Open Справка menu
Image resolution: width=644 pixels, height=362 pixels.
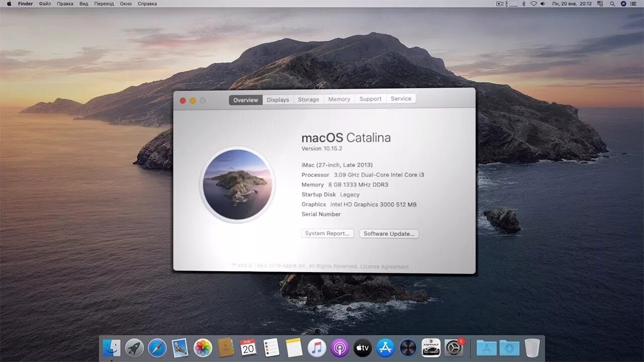coord(147,4)
